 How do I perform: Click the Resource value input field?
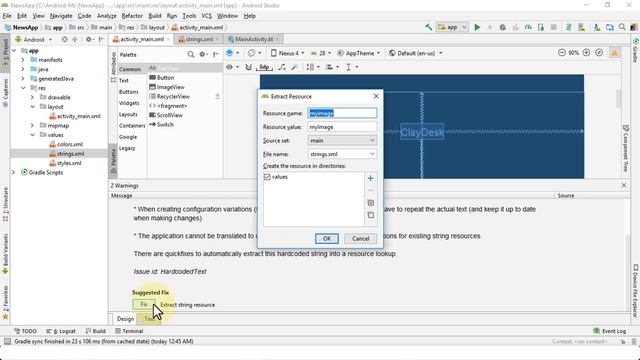342,127
